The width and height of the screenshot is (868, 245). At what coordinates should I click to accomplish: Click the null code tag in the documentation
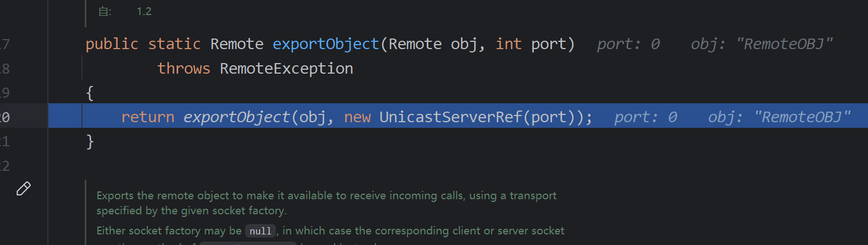[x=260, y=231]
